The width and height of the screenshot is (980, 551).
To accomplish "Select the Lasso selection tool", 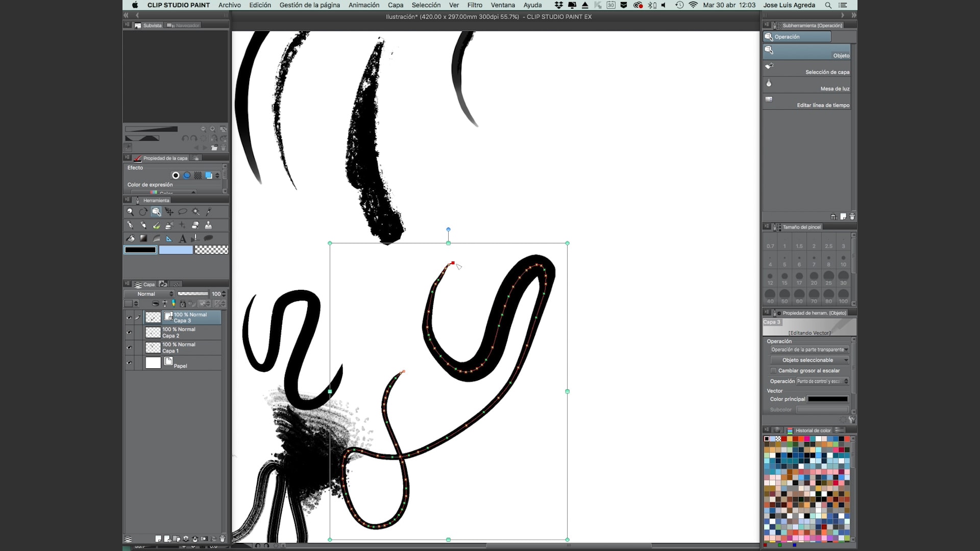I will tap(182, 212).
